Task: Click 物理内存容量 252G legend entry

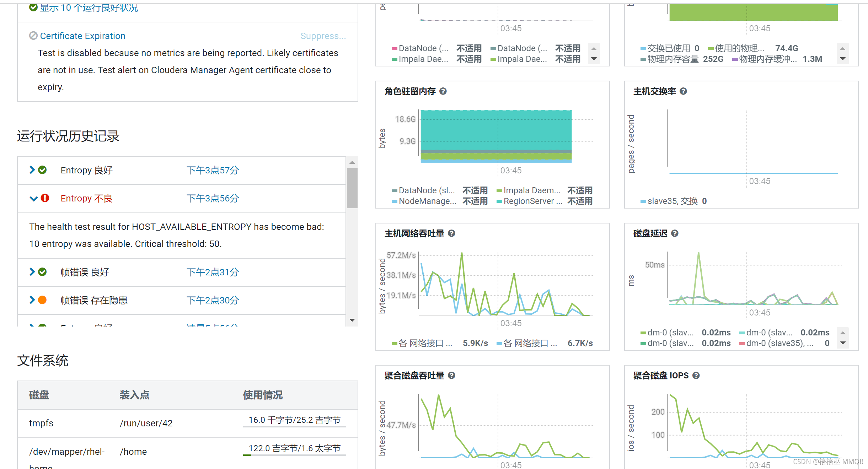Action: [682, 59]
